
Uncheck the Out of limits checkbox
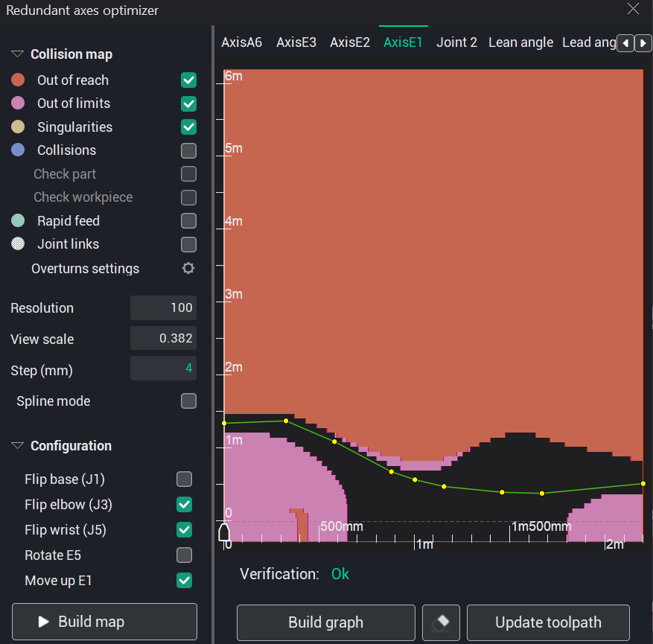(x=188, y=103)
